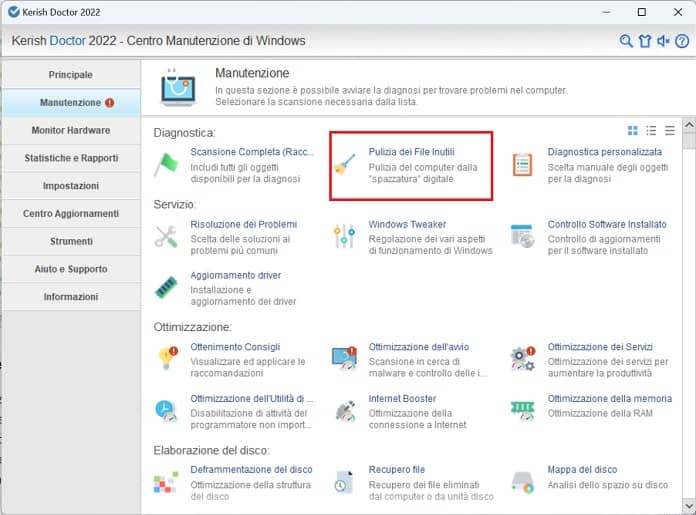Open Ottimizzazione dei Servizi link
The image size is (696, 515).
(600, 347)
